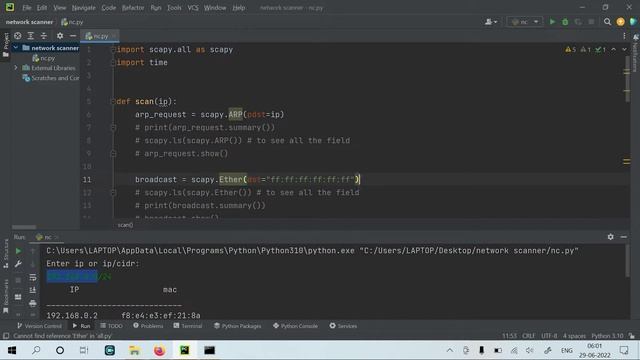Image resolution: width=640 pixels, height=360 pixels.
Task: Click the orange IDE updates icon
Action: [x=620, y=22]
